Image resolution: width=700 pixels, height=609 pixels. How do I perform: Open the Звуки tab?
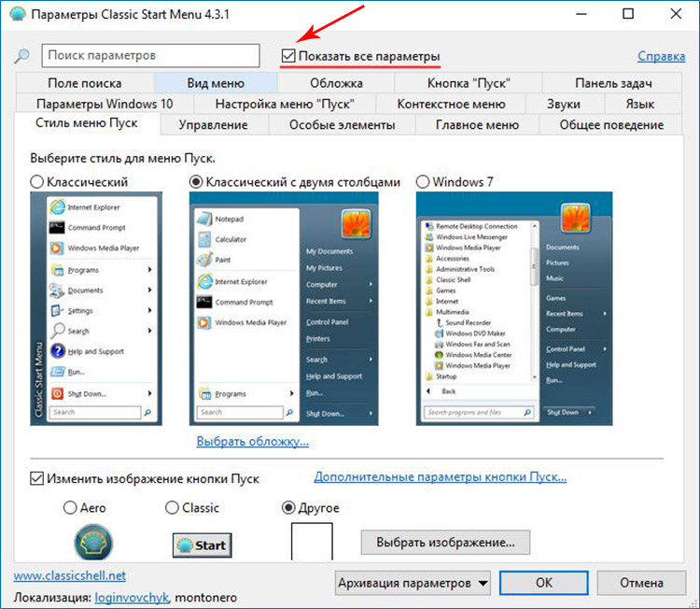[x=564, y=104]
